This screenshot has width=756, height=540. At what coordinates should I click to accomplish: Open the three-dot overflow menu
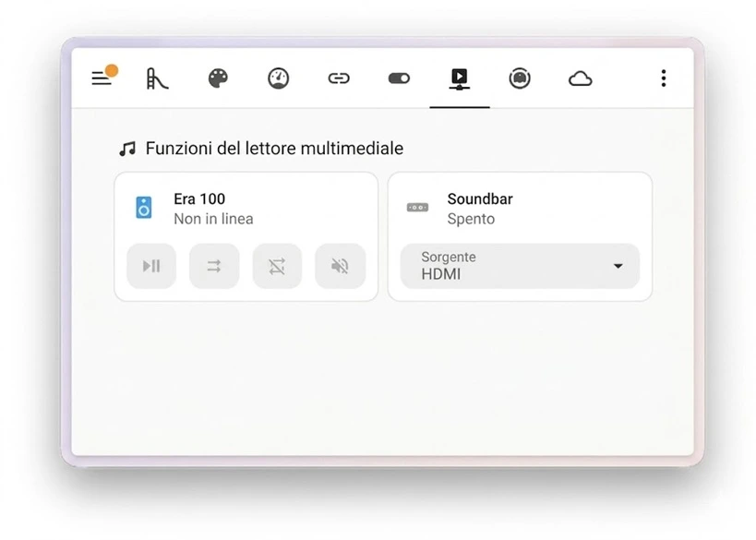[x=664, y=78]
